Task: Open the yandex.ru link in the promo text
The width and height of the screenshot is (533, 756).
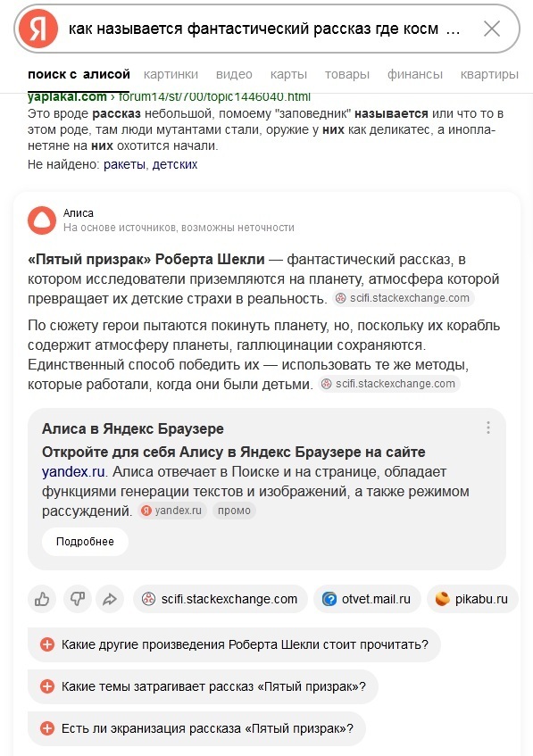Action: pos(65,470)
